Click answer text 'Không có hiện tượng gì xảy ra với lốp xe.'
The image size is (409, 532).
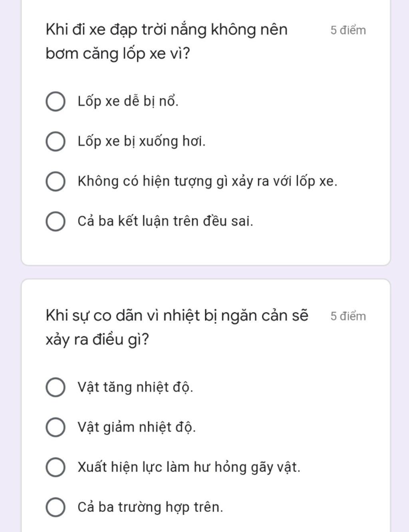click(x=207, y=181)
